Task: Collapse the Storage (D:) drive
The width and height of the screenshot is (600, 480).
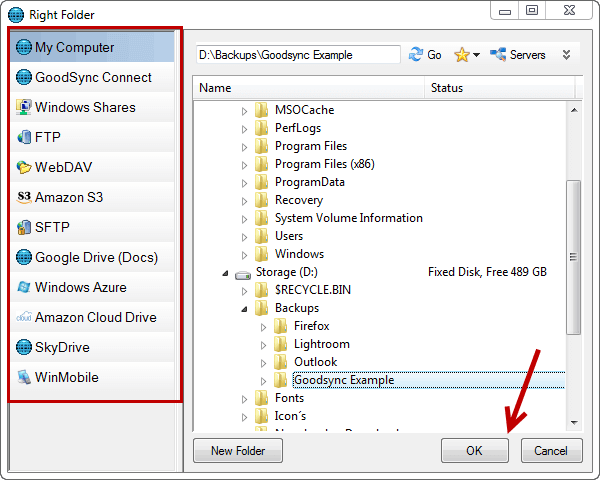Action: 225,273
